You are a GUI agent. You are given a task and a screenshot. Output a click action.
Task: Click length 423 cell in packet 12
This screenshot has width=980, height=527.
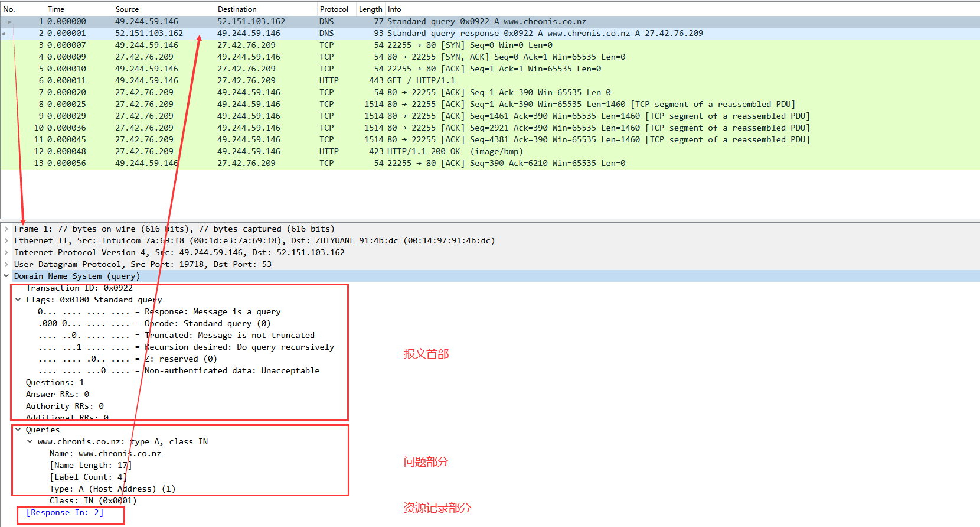376,151
